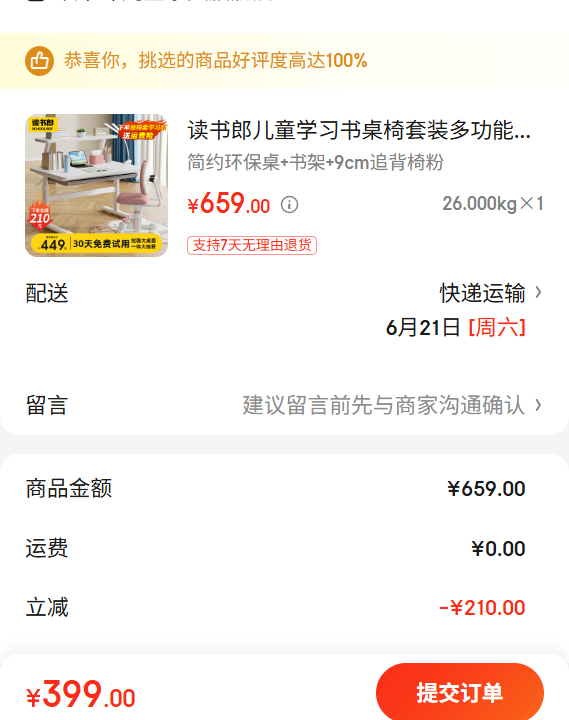Image resolution: width=569 pixels, height=720 pixels.
Task: Expand the 留言 message chevron
Action: tap(538, 405)
